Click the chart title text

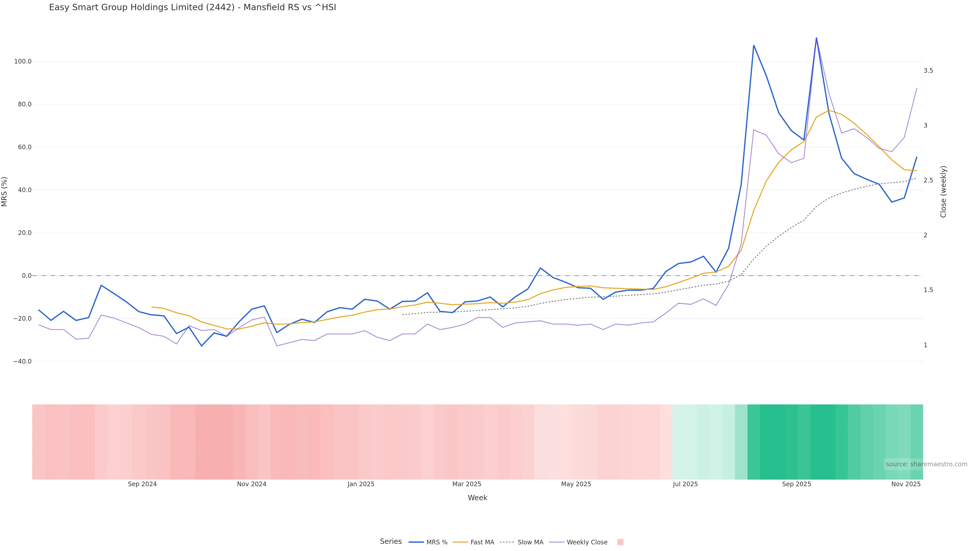192,8
